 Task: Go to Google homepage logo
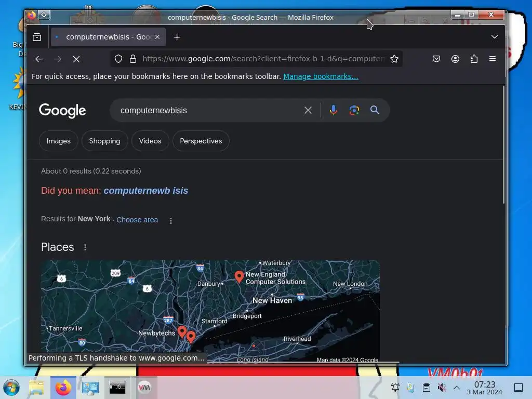pos(62,111)
